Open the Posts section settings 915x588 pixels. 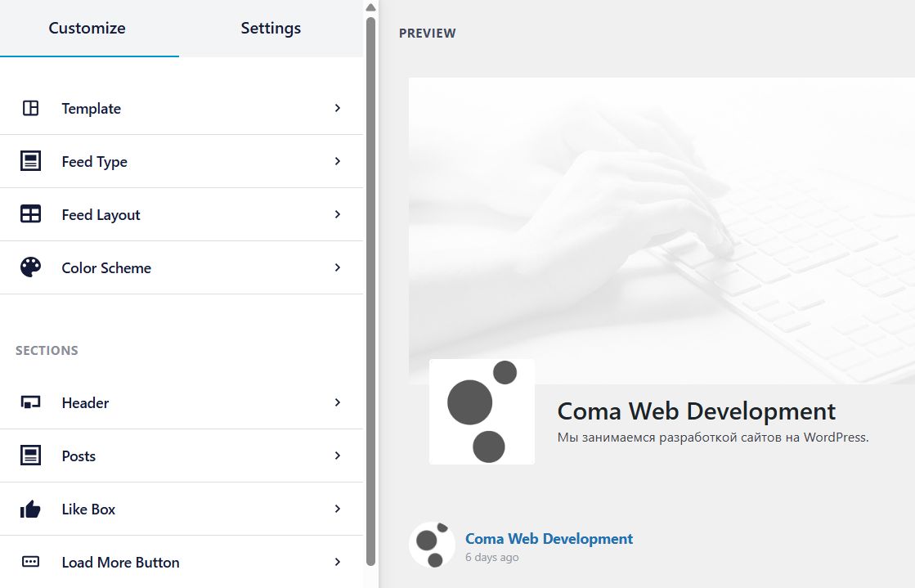(337, 455)
